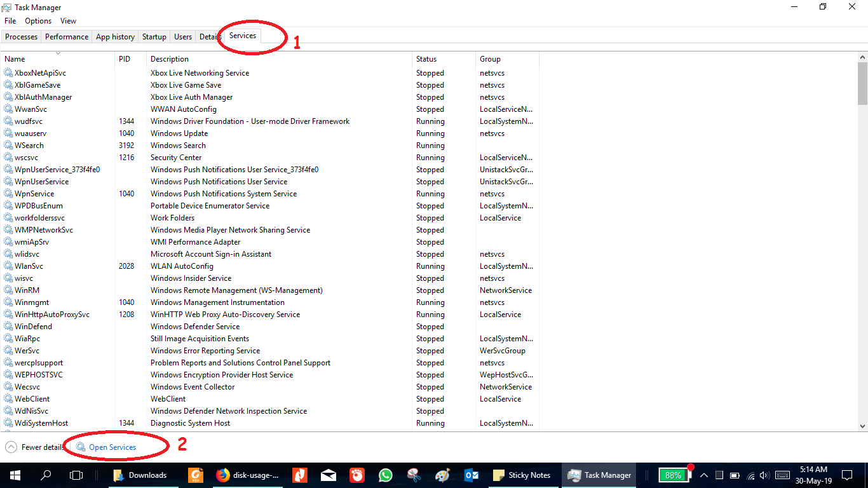The width and height of the screenshot is (868, 488).
Task: Click the gear icon beside WinDefend row
Action: (8, 327)
